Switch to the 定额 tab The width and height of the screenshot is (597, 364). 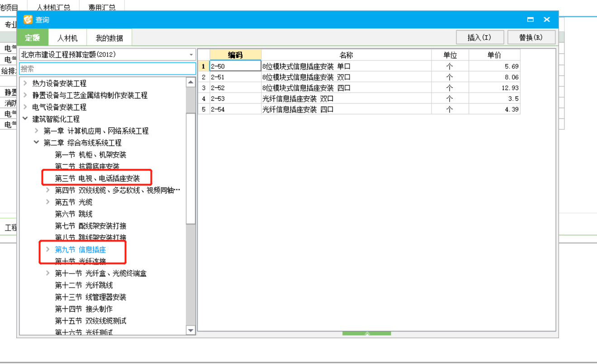[x=33, y=38]
